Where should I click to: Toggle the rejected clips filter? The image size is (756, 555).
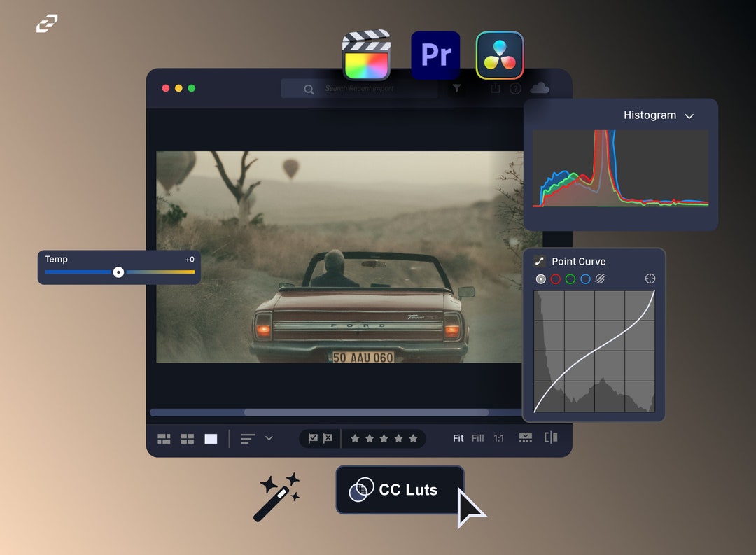click(x=328, y=438)
